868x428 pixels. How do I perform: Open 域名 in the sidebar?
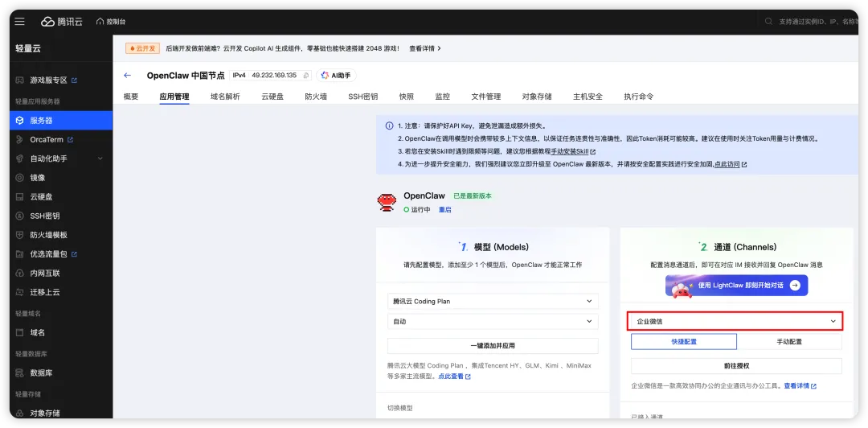point(38,332)
